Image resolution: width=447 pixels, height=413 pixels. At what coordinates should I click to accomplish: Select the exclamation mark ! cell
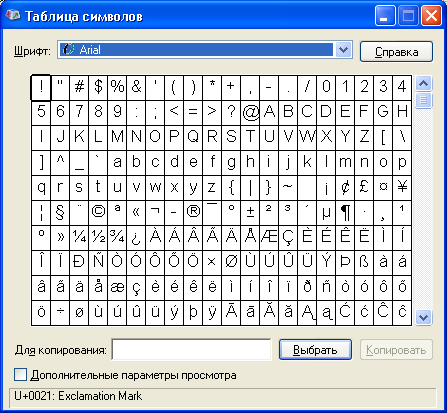[41, 87]
